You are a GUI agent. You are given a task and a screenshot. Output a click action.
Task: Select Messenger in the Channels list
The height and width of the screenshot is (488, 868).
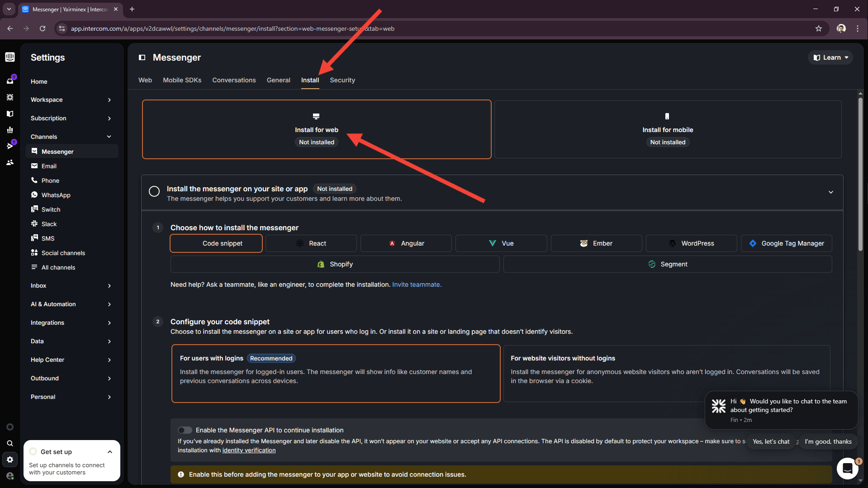[72, 152]
